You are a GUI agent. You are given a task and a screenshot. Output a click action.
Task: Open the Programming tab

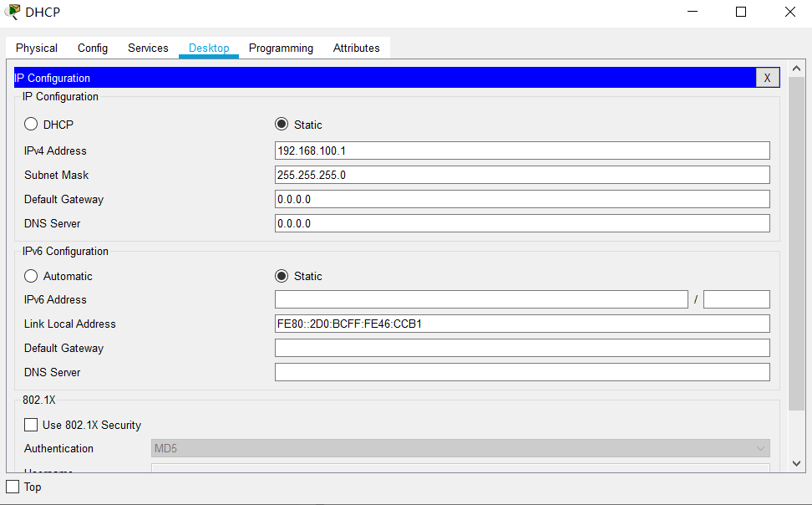pyautogui.click(x=281, y=48)
